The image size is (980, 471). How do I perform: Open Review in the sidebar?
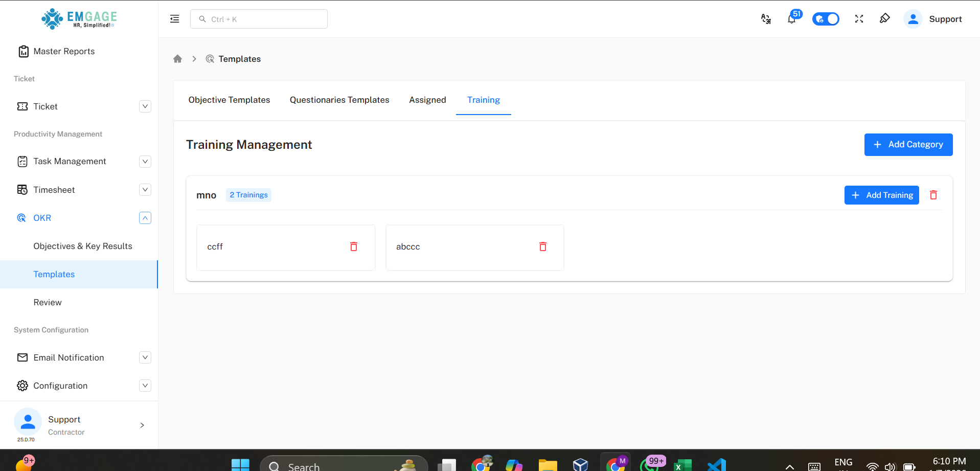48,302
